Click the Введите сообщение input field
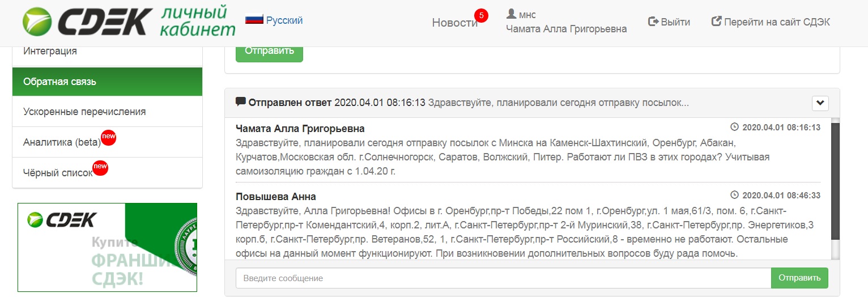 503,278
